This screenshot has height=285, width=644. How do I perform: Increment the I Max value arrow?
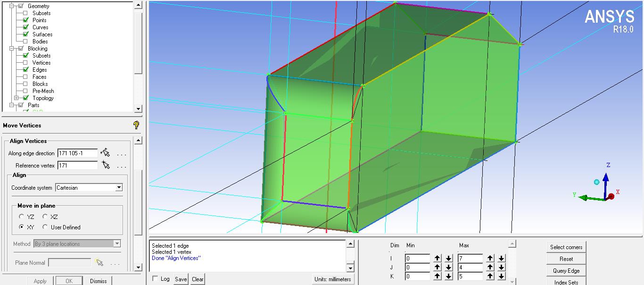tap(490, 258)
